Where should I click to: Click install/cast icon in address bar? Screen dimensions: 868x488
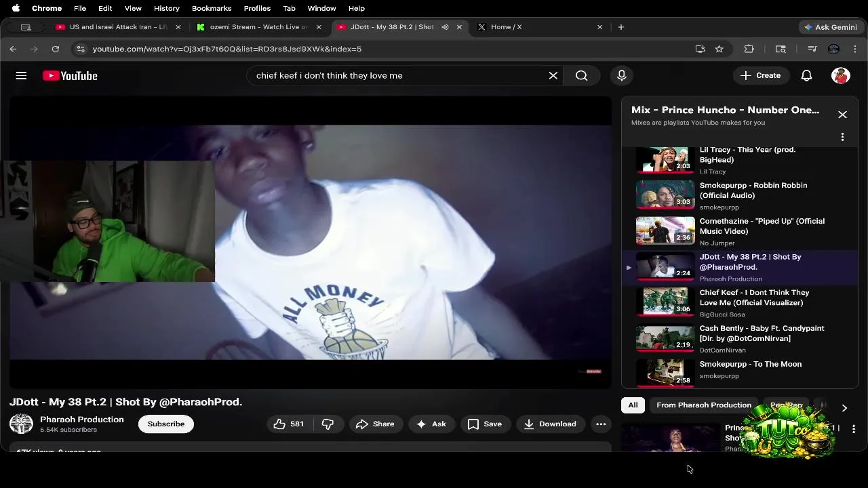click(701, 49)
